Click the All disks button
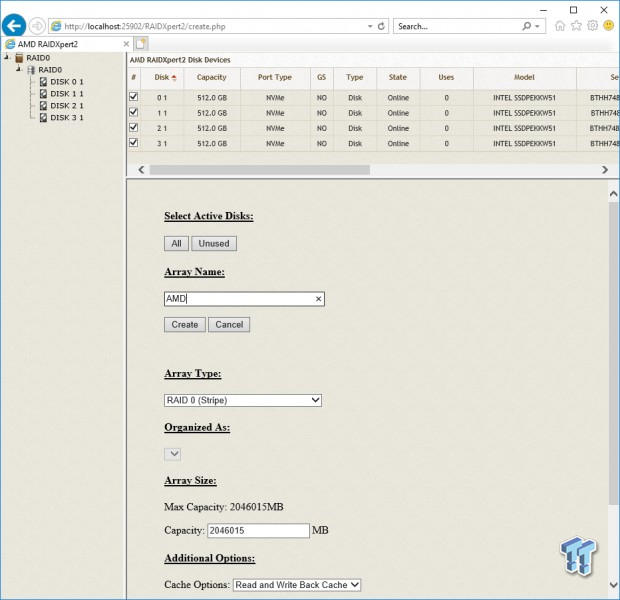The image size is (620, 600). (176, 244)
